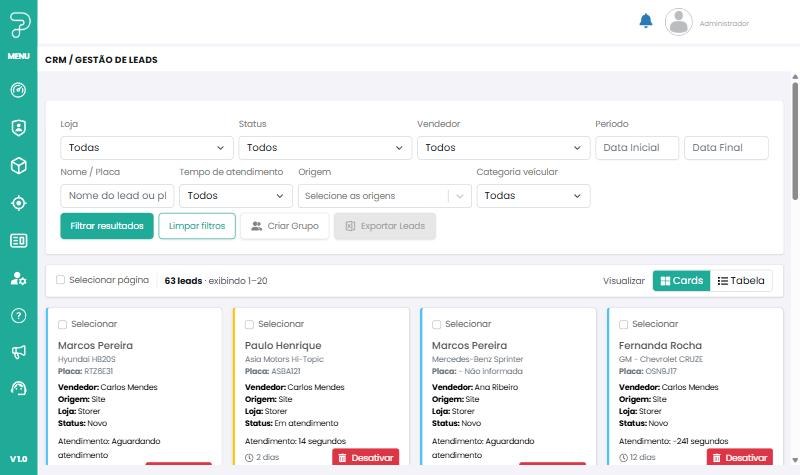Click the page vertical scrollbar thumb
Screen dimensions: 800x475
pyautogui.click(x=795, y=141)
